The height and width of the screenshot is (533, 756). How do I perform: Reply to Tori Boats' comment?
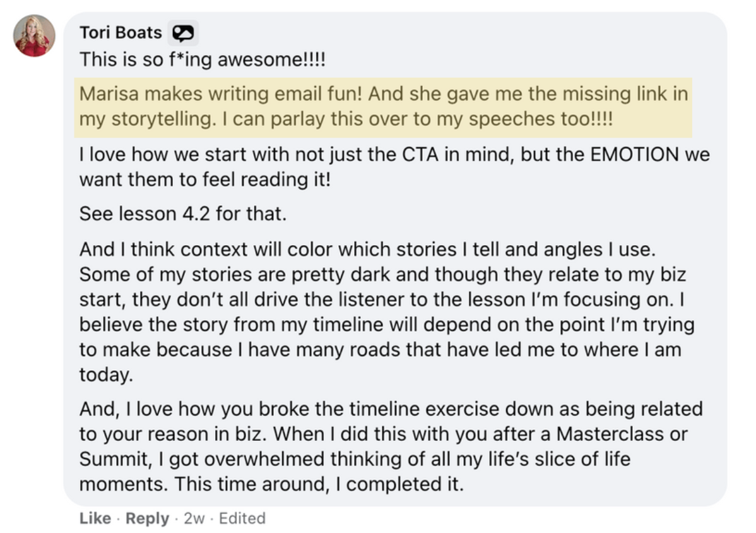tap(147, 518)
